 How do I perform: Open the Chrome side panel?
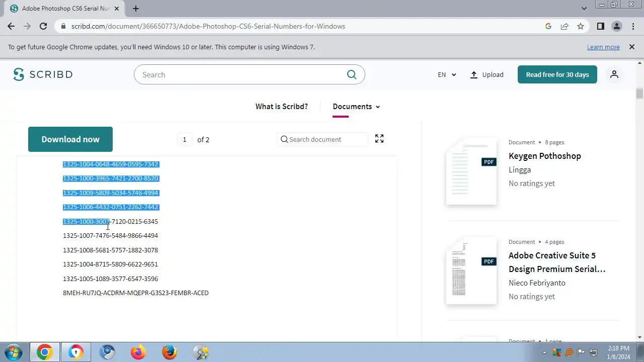[x=600, y=26]
